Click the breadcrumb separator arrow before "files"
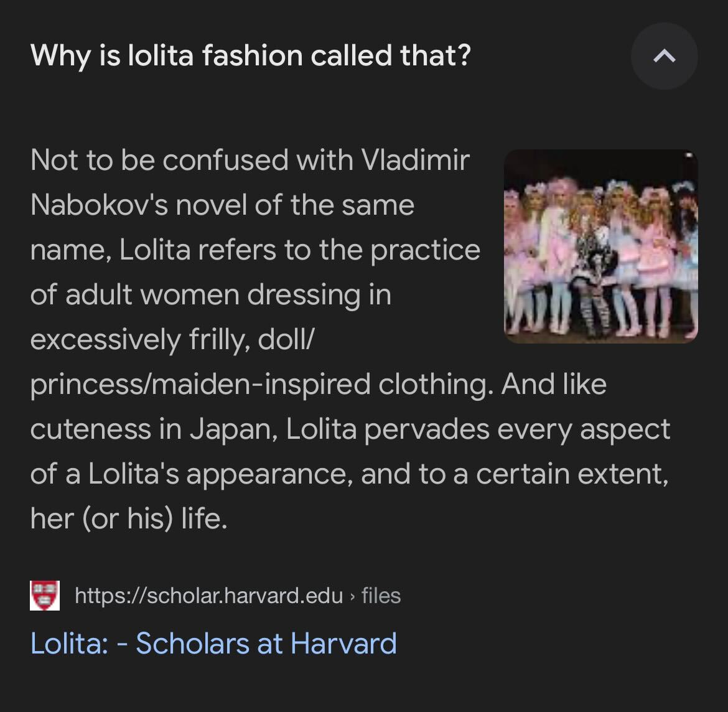 (352, 596)
